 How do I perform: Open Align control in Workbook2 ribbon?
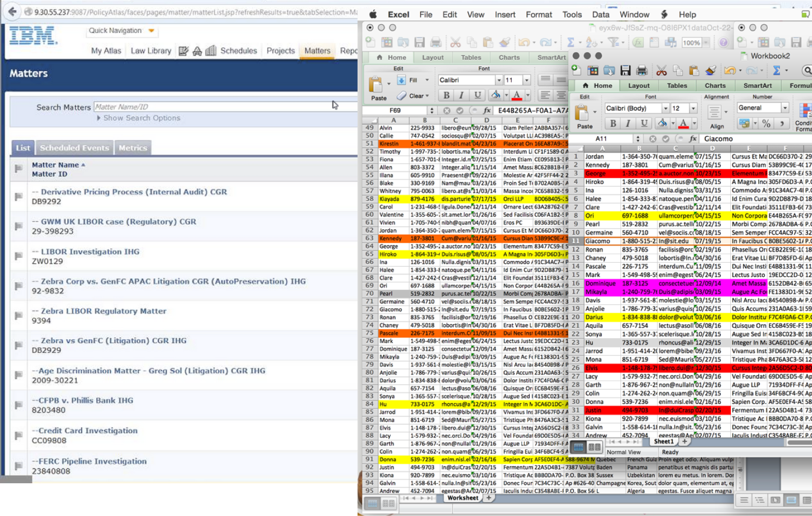point(717,115)
